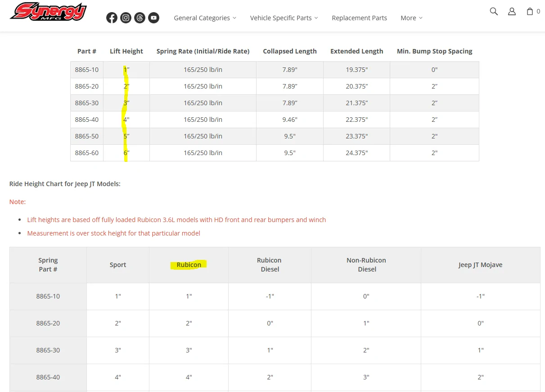
Task: Click the Jeep JT Mojave column header
Action: point(481,265)
